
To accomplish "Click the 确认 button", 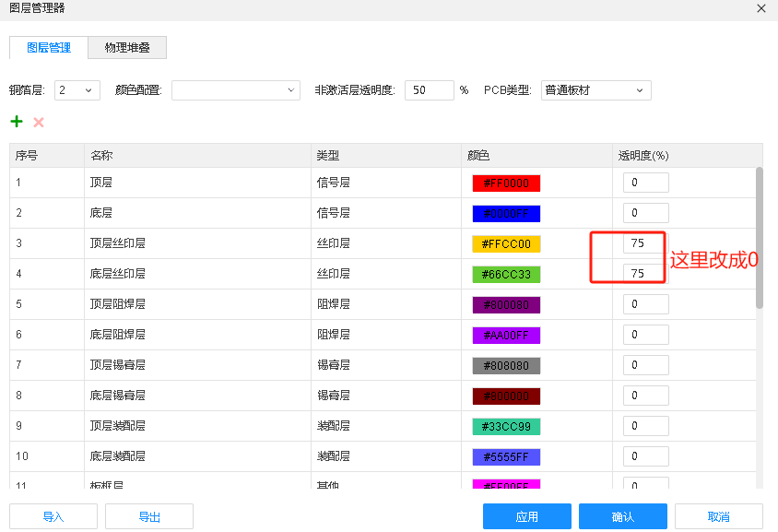I will [x=623, y=516].
